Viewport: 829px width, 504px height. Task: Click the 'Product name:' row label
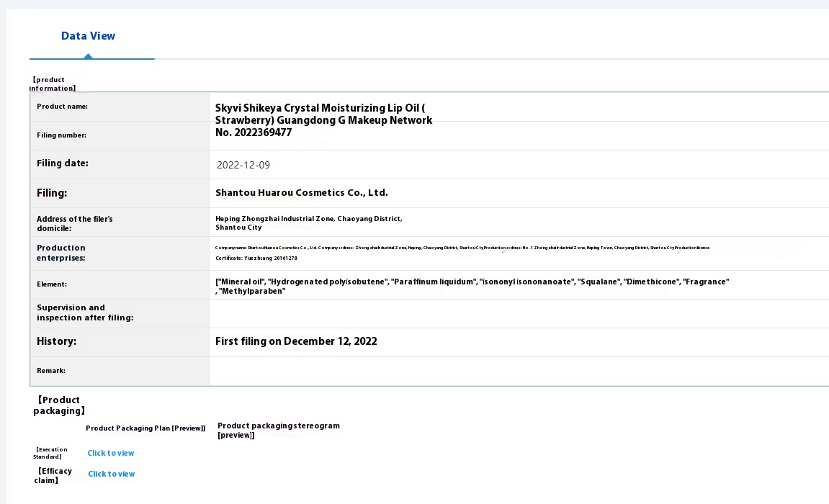[62, 107]
